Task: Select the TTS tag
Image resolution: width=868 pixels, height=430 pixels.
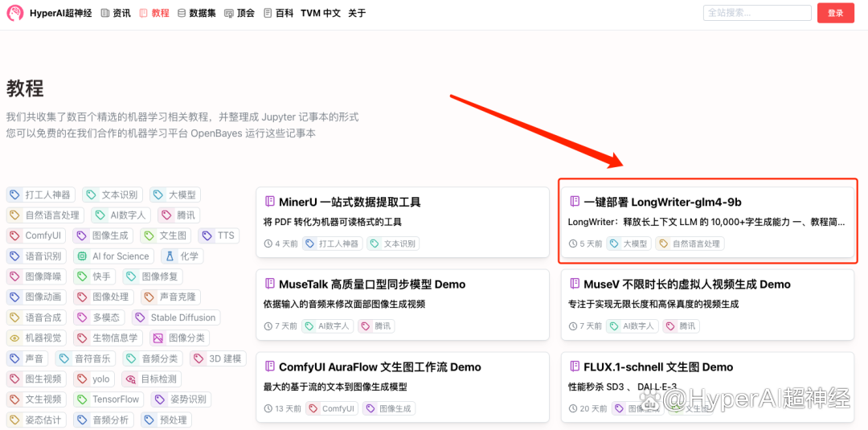Action: pos(219,235)
